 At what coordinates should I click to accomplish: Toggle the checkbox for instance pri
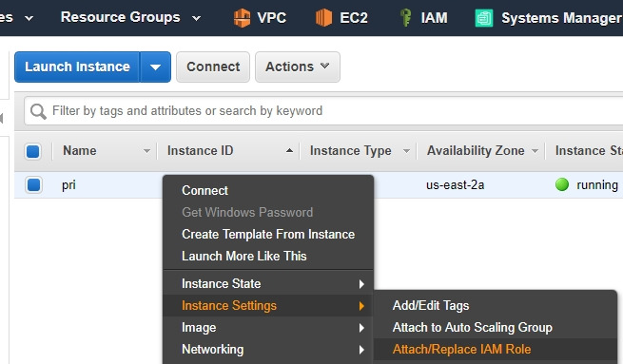[34, 185]
